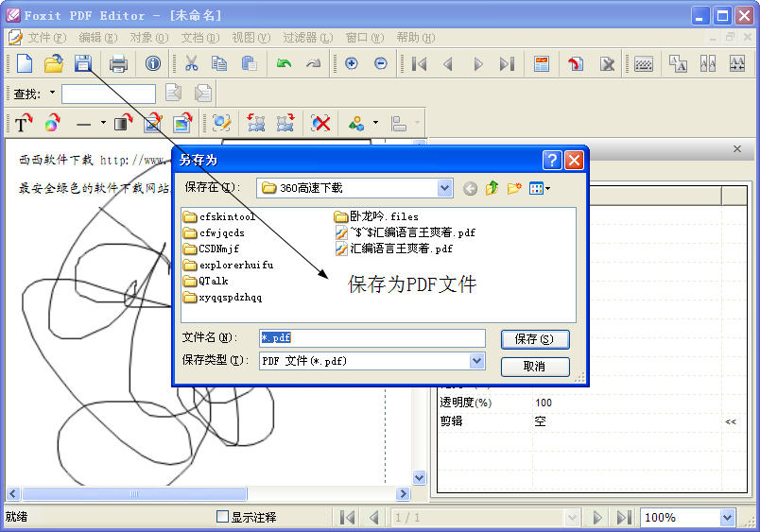
Task: Click the Save floppy disk icon
Action: click(83, 63)
